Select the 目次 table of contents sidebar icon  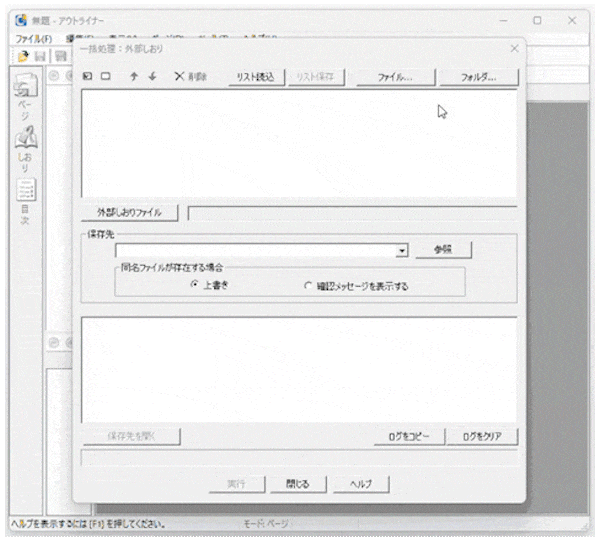pyautogui.click(x=25, y=196)
